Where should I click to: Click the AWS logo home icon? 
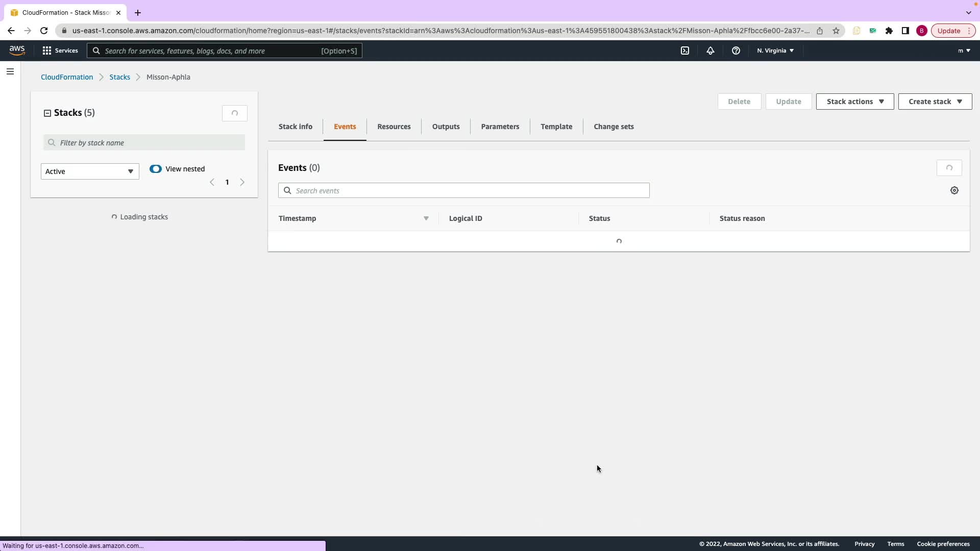pyautogui.click(x=17, y=50)
